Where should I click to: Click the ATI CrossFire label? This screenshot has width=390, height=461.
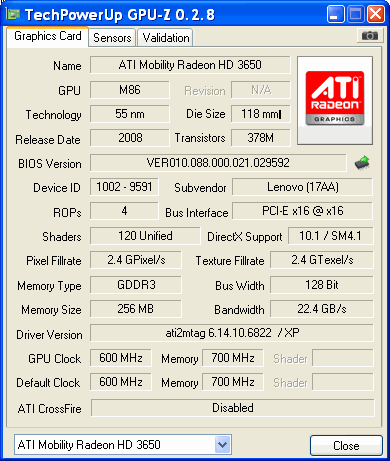50,408
